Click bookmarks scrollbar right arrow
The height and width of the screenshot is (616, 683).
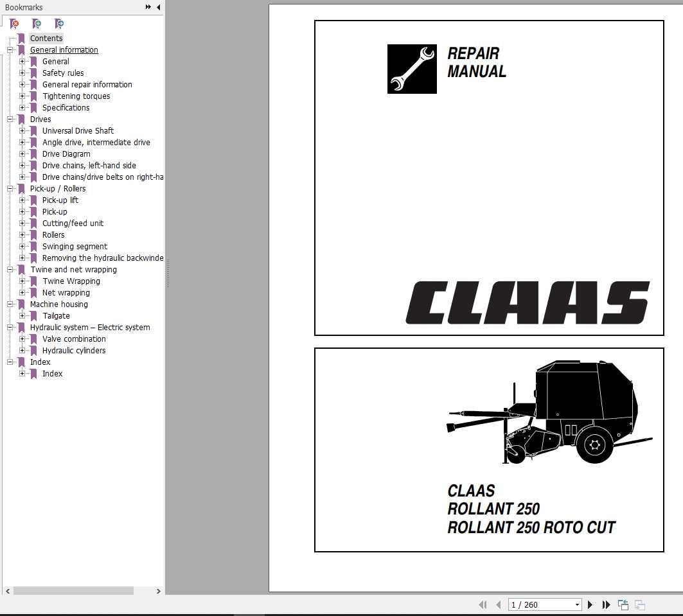159,591
